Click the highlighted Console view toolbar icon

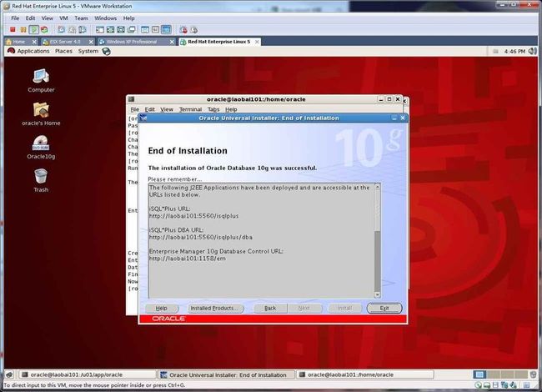(166, 30)
